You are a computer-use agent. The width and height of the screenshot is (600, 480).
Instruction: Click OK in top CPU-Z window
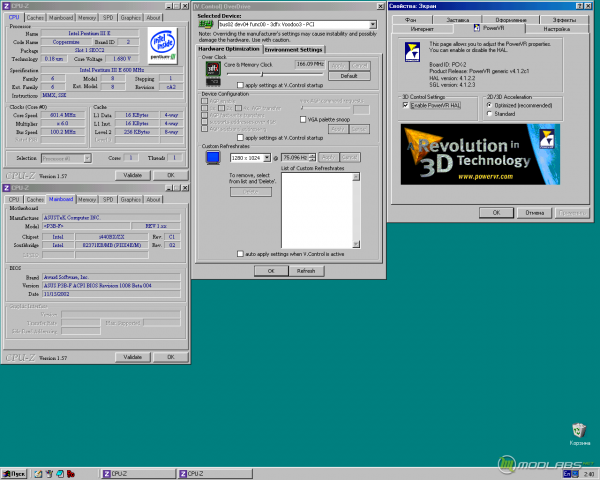pyautogui.click(x=171, y=175)
